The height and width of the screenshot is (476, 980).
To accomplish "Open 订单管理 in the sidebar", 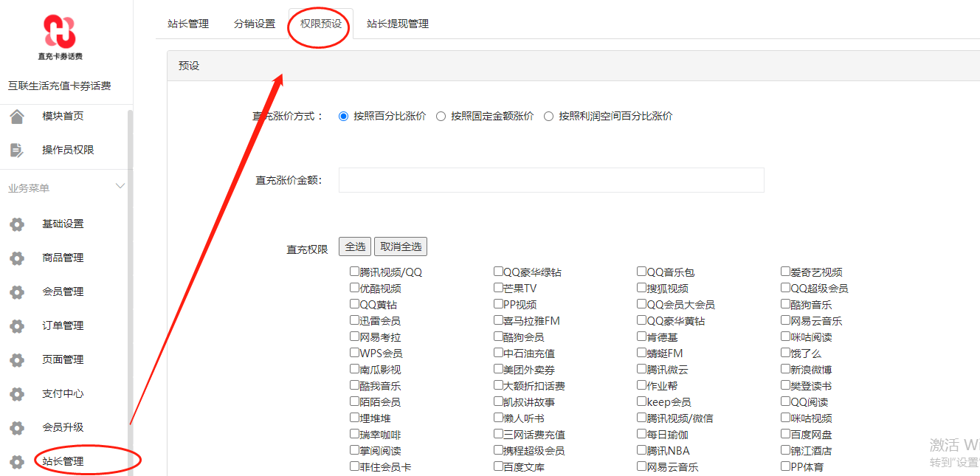I will 63,325.
